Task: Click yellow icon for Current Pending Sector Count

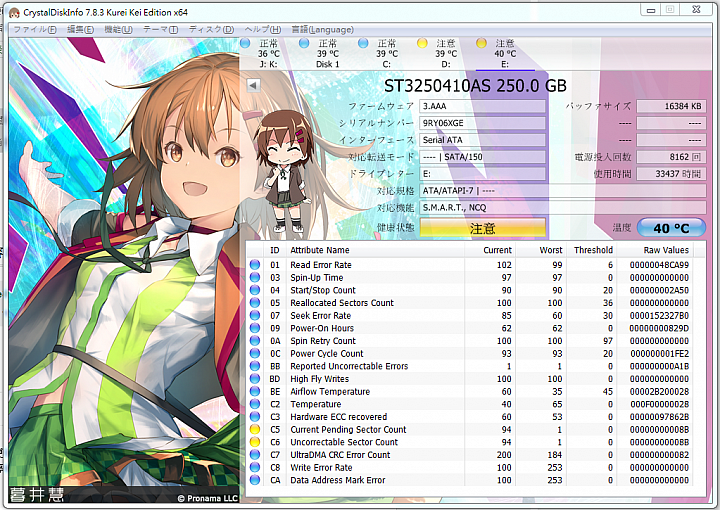Action: [x=254, y=429]
